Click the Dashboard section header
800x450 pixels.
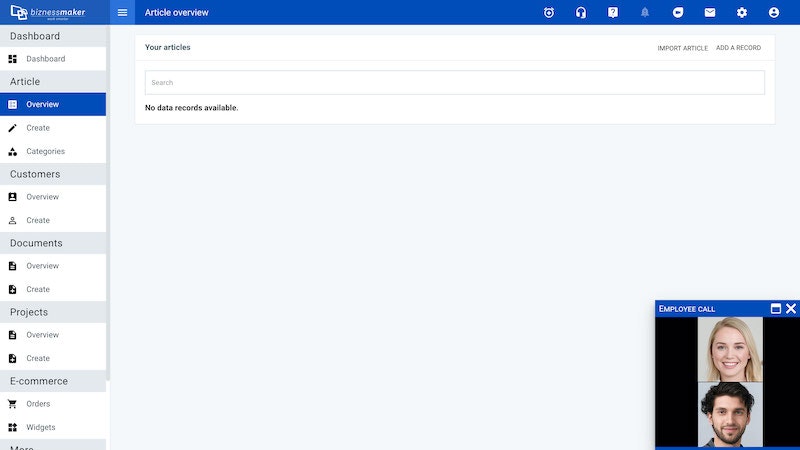(53, 36)
